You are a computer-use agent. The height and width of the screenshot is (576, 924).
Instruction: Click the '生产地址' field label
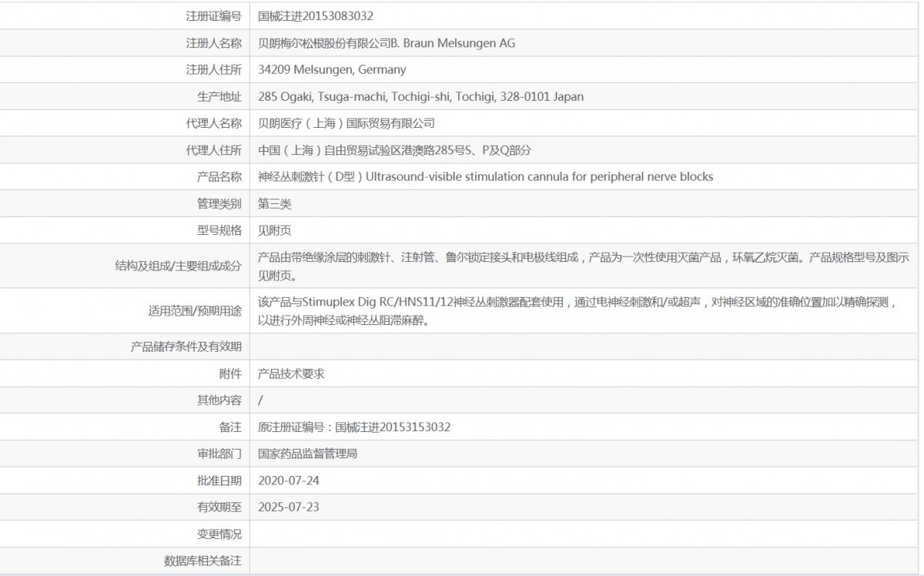pos(219,97)
